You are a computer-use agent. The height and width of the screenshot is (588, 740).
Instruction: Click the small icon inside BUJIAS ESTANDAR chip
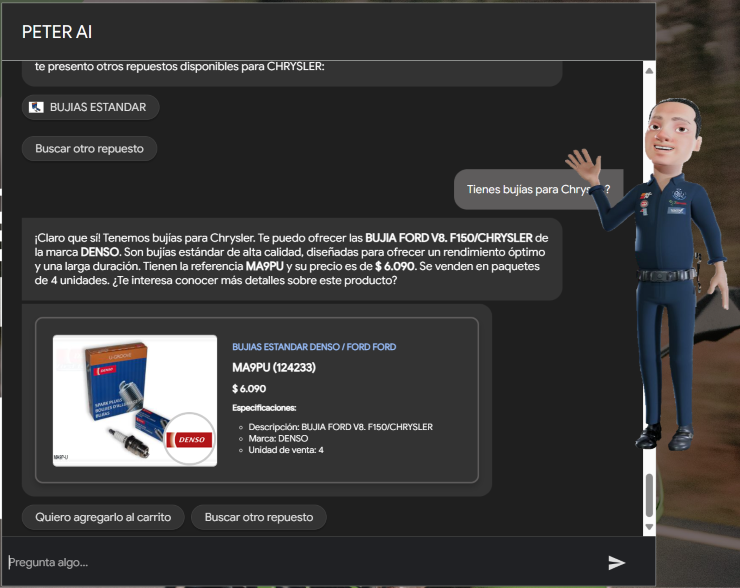click(x=36, y=107)
